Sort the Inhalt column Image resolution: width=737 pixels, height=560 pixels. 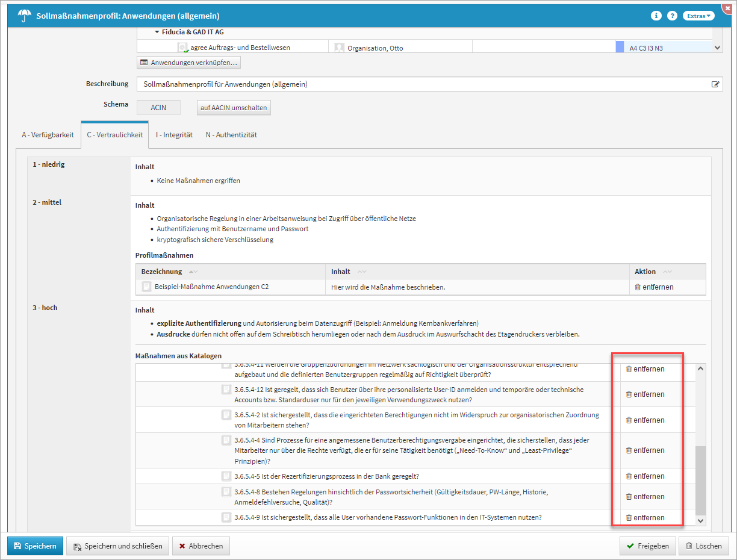pos(361,272)
